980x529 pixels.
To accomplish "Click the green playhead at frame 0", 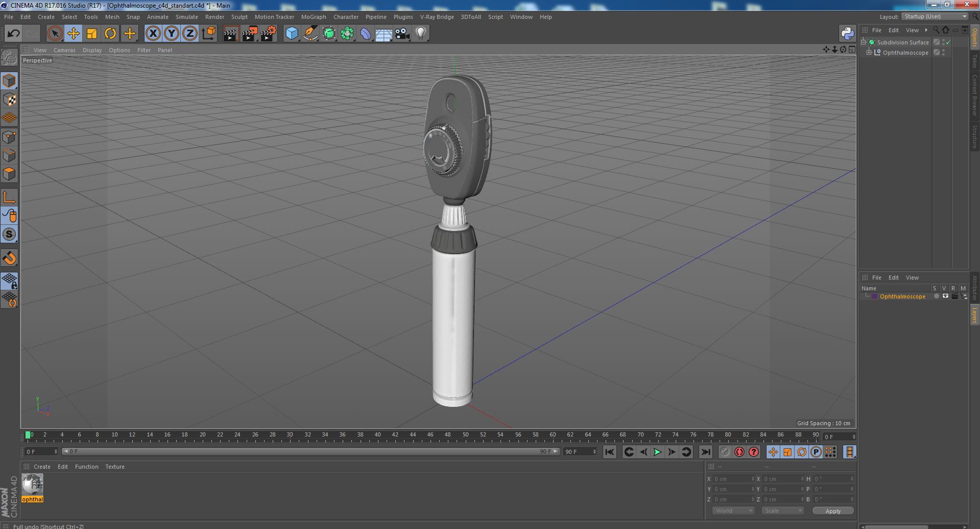I will (28, 435).
